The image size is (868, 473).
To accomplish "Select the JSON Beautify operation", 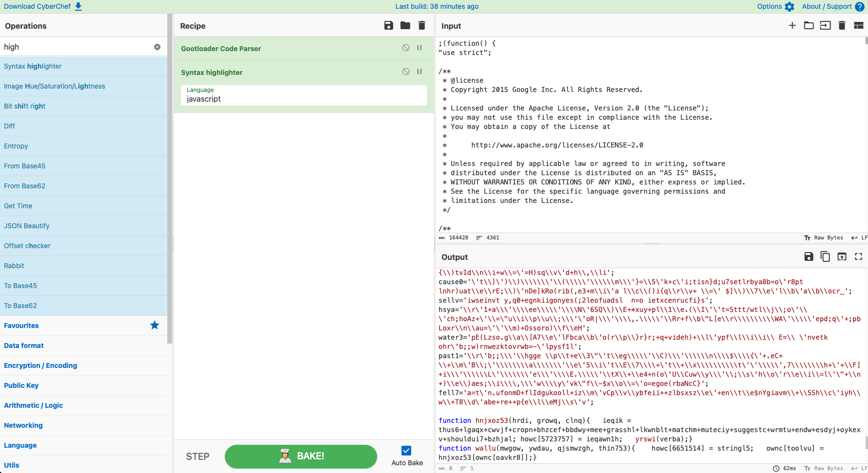I will (84, 226).
